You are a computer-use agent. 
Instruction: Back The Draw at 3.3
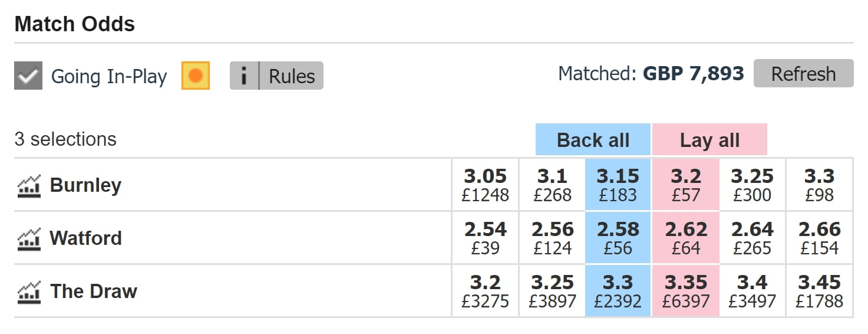tap(618, 291)
